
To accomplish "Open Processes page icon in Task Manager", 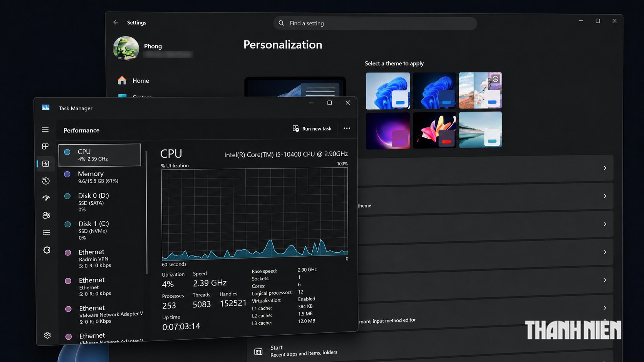I will pos(45,146).
